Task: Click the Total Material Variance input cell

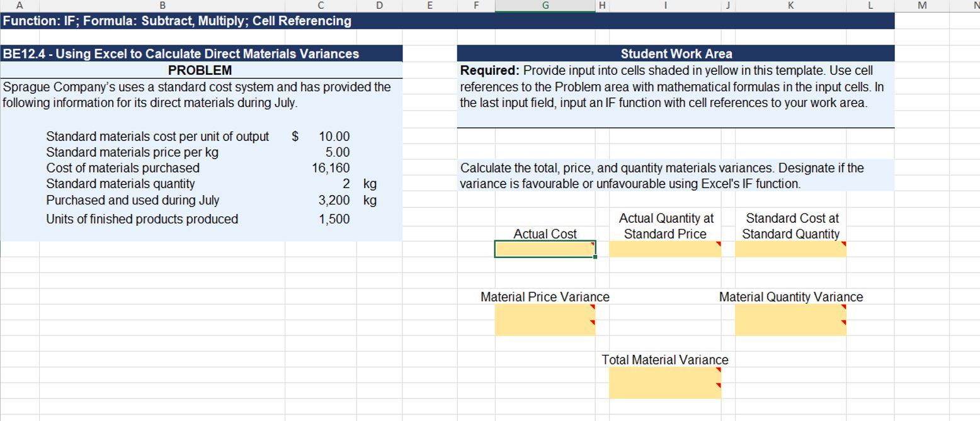Action: coord(664,382)
